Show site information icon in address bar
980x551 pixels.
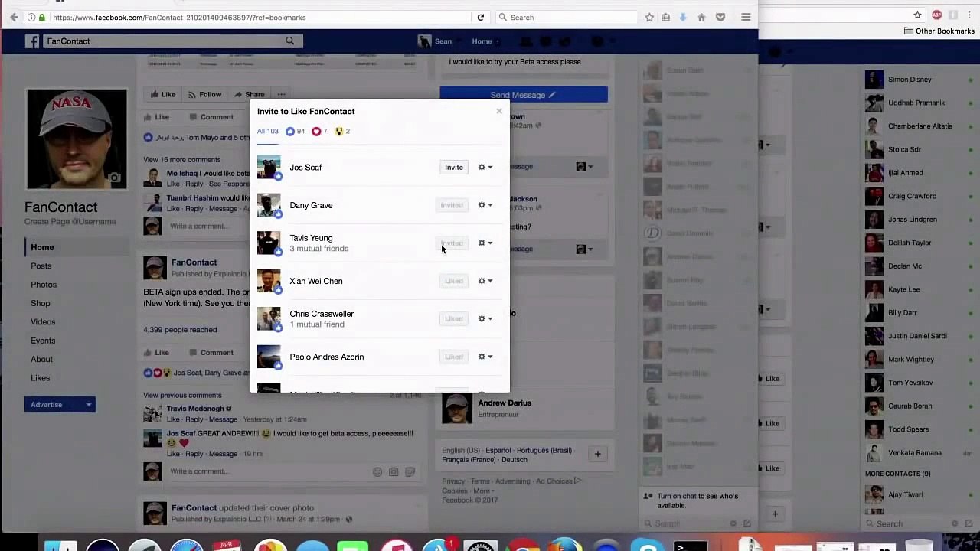(x=31, y=18)
